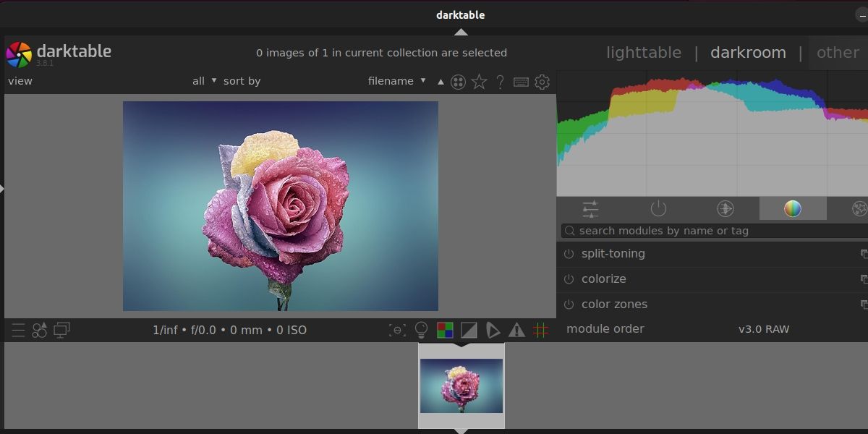
Task: Show the guide overlay grid icon
Action: tap(541, 330)
